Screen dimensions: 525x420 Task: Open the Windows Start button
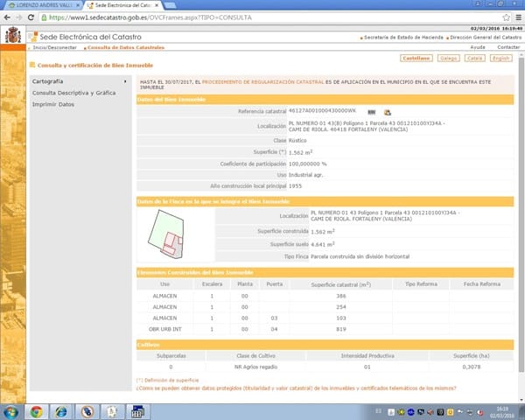10,411
